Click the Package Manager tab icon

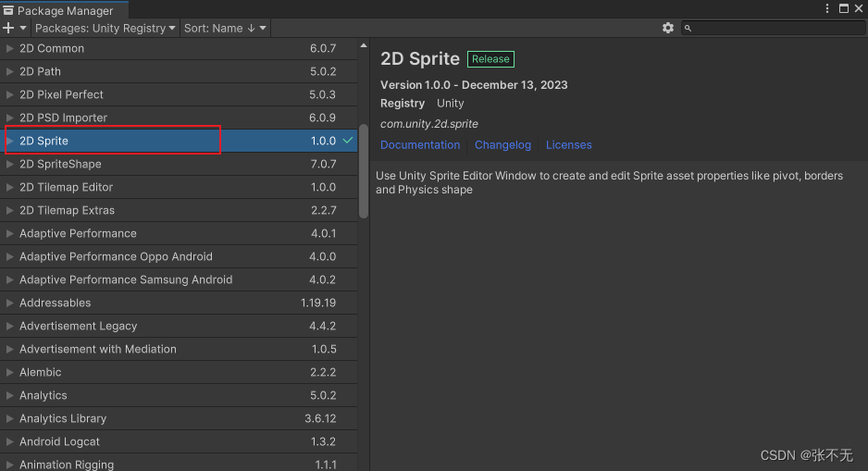8,10
